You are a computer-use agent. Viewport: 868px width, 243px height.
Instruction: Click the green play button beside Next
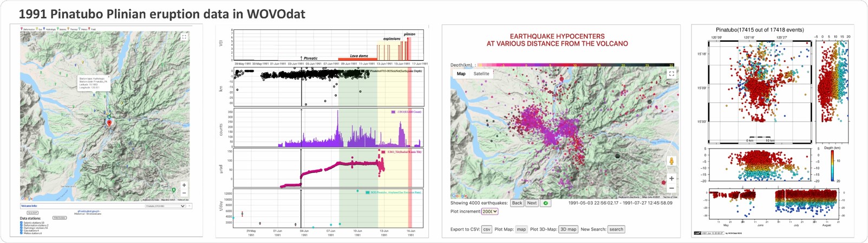tap(546, 203)
